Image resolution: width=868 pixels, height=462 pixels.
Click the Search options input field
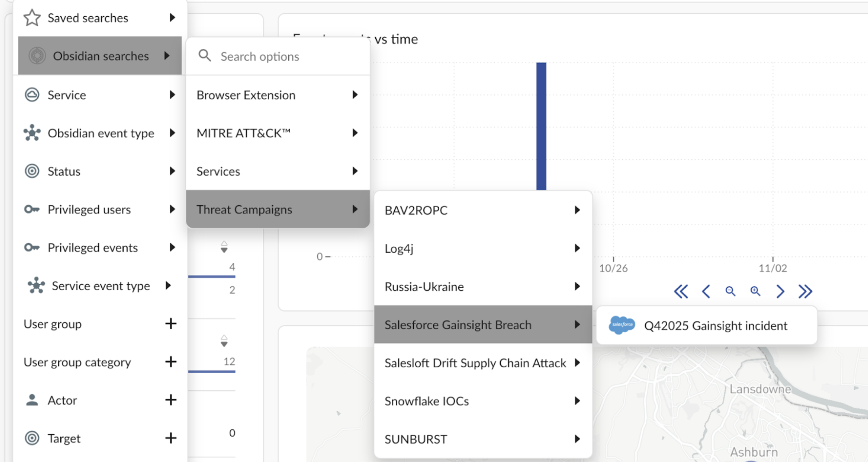[278, 56]
